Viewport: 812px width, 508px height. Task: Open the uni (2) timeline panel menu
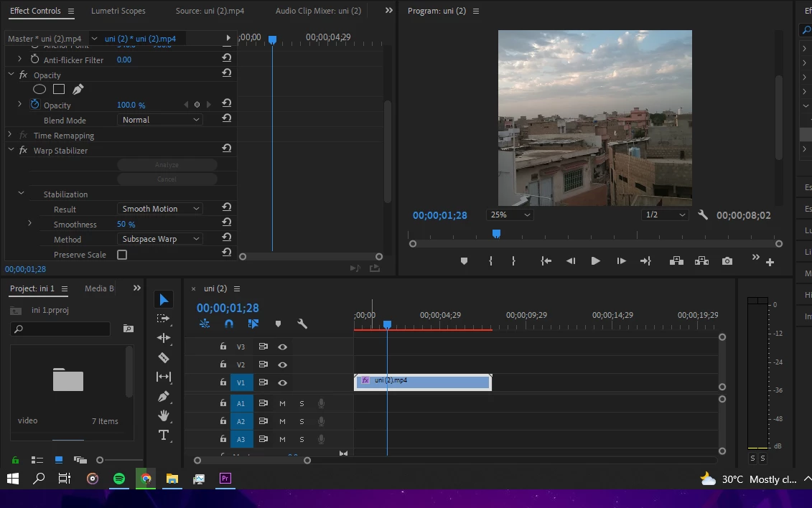click(x=237, y=288)
